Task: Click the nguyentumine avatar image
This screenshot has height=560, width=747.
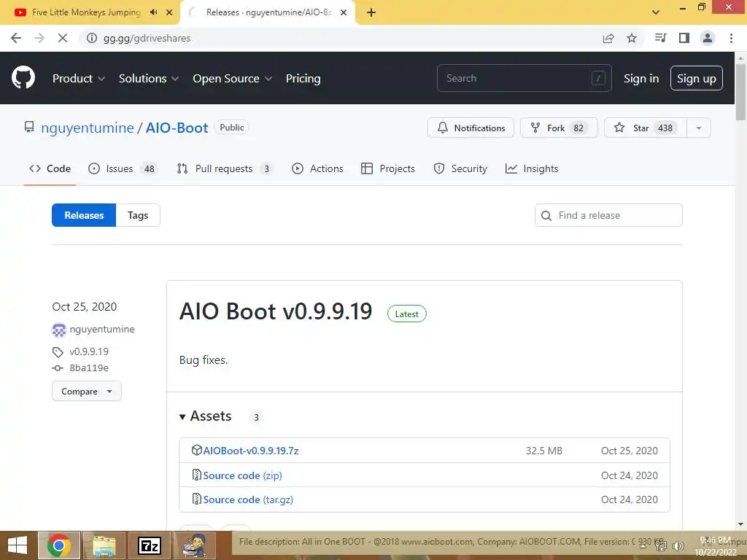Action: (x=58, y=330)
